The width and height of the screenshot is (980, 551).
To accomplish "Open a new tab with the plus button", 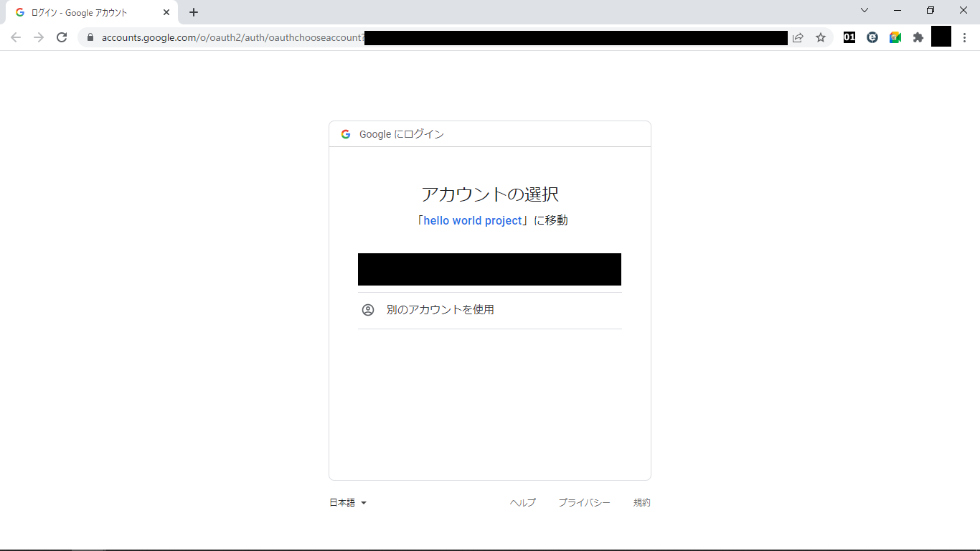I will click(x=194, y=12).
